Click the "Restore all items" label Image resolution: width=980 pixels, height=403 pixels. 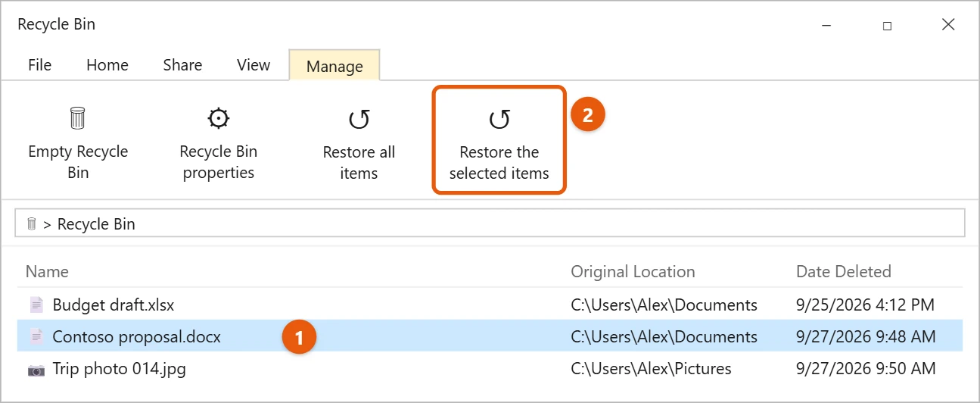coord(359,163)
